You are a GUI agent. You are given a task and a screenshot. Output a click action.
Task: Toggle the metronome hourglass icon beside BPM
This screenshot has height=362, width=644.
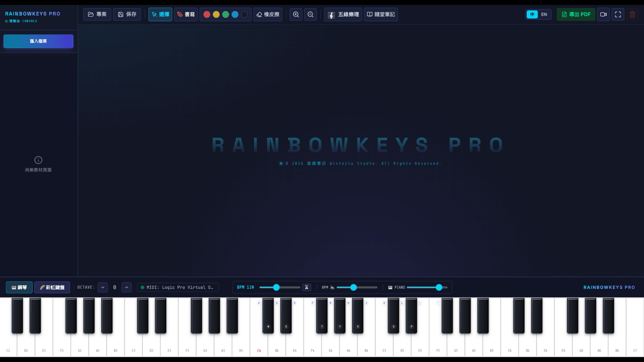click(307, 287)
